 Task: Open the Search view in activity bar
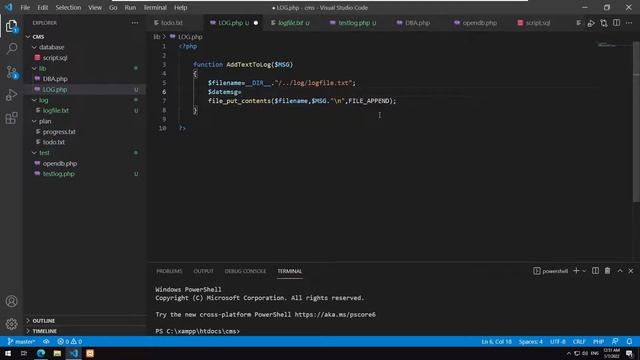point(11,49)
